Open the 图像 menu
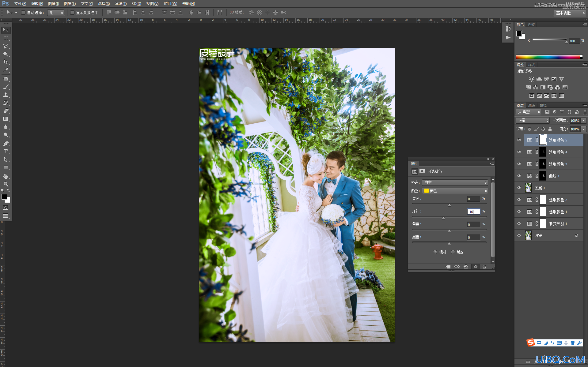Screen dimensions: 588x367 (54, 4)
